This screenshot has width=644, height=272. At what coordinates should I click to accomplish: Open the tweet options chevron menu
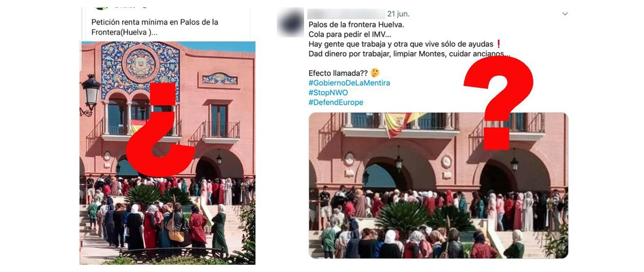[565, 14]
